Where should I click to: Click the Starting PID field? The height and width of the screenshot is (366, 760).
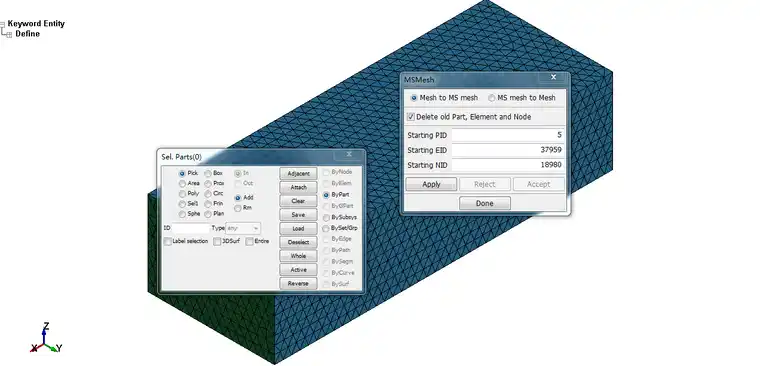507,135
